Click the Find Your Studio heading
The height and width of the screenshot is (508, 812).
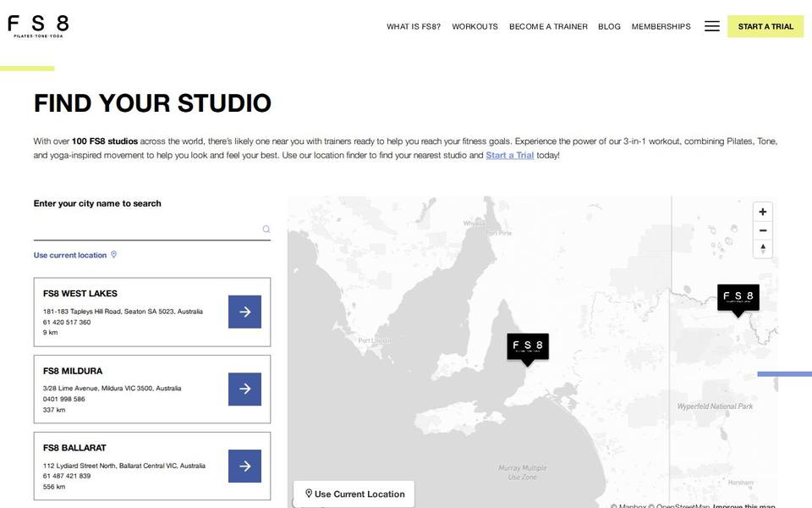pyautogui.click(x=152, y=103)
